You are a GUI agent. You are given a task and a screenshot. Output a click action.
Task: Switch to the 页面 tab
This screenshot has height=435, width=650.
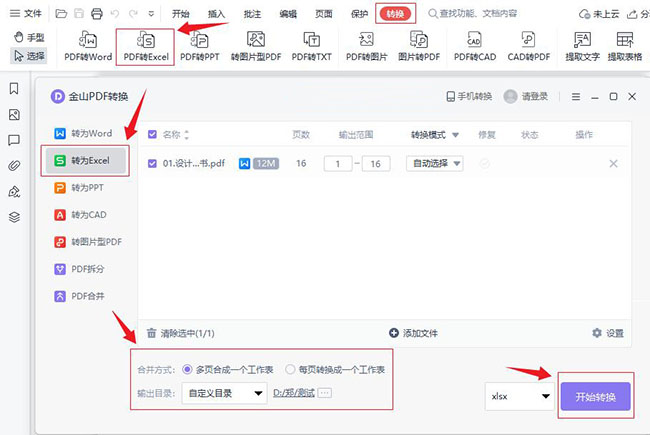tap(324, 14)
